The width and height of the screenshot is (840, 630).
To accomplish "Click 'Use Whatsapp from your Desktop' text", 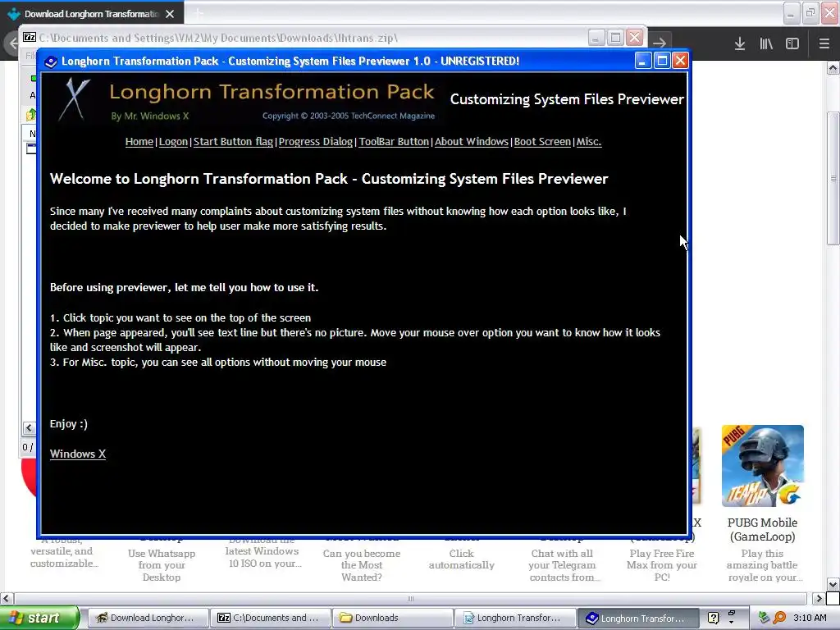I will (162, 565).
